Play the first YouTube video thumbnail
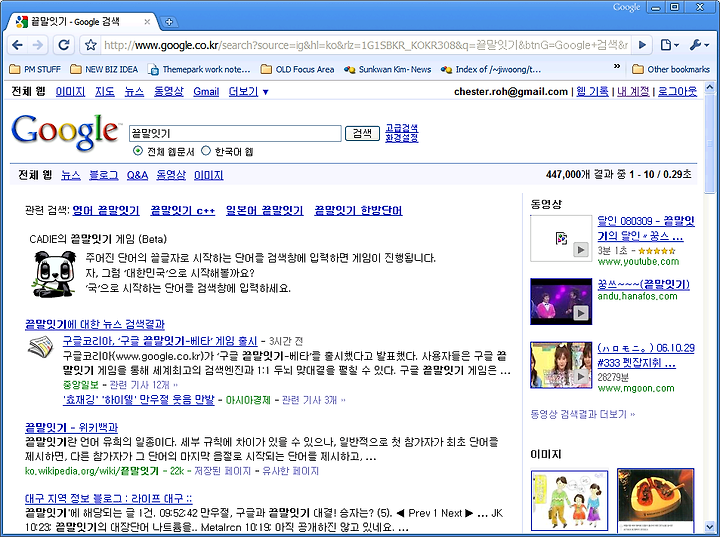The height and width of the screenshot is (537, 720). click(x=561, y=238)
